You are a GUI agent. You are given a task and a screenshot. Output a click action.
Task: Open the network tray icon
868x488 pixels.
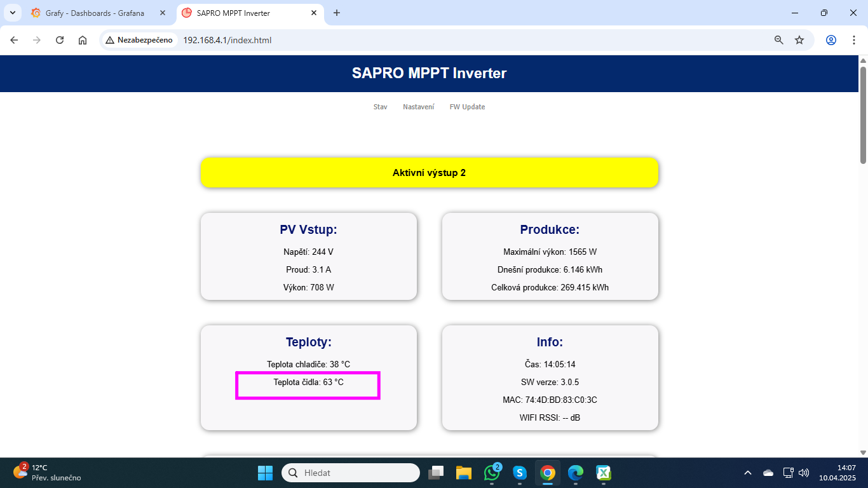788,473
